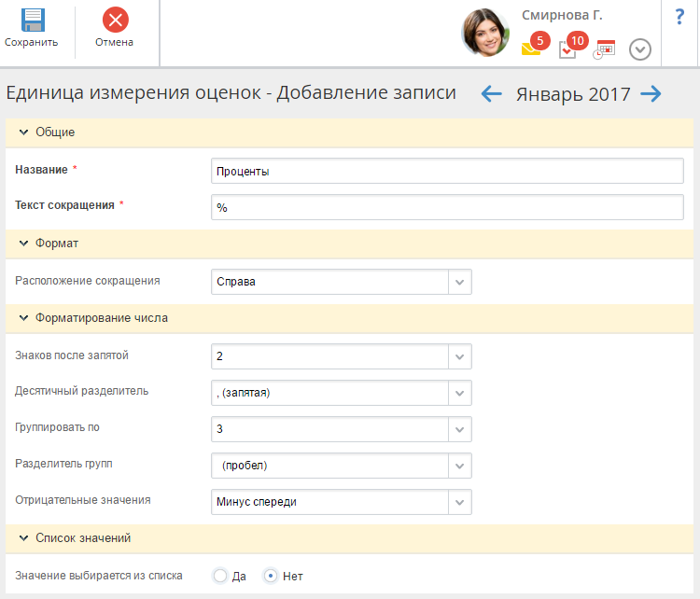Click the Save (Сохранить) floppy disk icon
This screenshot has height=599, width=700.
(32, 21)
